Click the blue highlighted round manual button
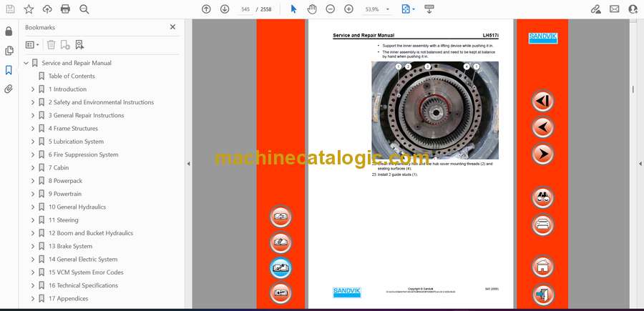Image resolution: width=644 pixels, height=311 pixels. point(281,268)
